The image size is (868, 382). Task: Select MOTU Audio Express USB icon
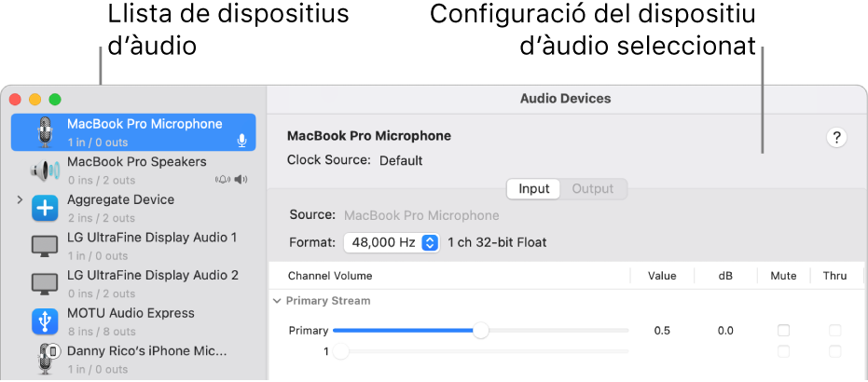pyautogui.click(x=45, y=321)
